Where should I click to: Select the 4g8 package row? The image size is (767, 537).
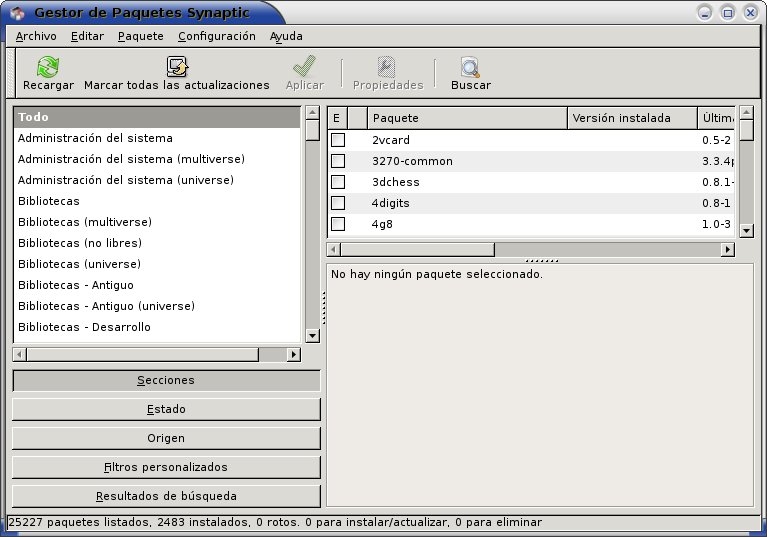(x=531, y=224)
